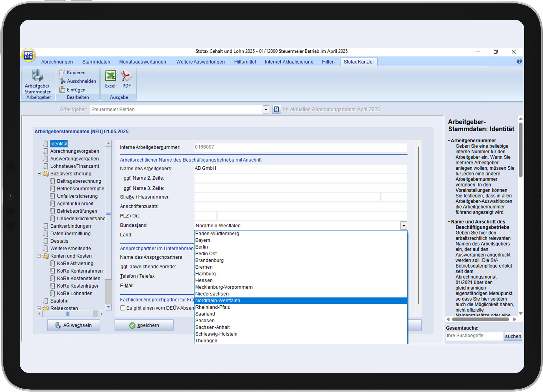This screenshot has height=392, width=543.
Task: Open Bankverbindungen tree item
Action: click(71, 226)
